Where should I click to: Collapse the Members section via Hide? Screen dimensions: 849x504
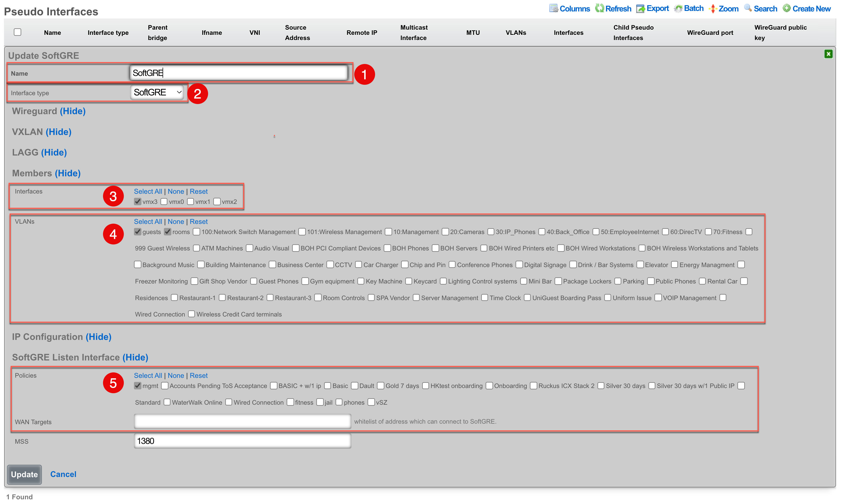click(x=68, y=173)
